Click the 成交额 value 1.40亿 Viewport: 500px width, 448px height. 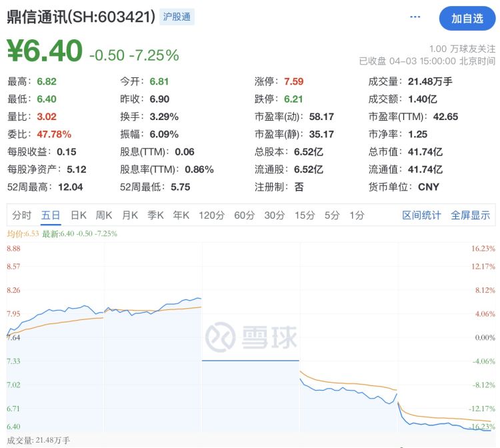pyautogui.click(x=423, y=99)
